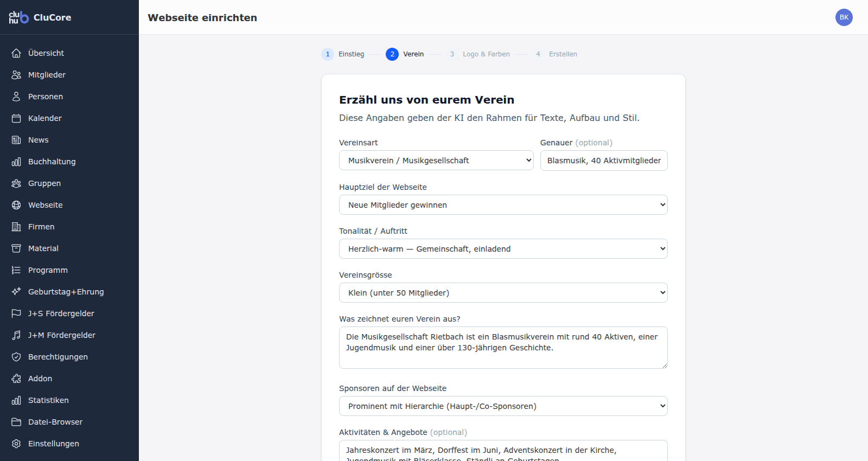The image size is (868, 461).
Task: Open the Tonalität / Auftritt dropdown
Action: click(503, 249)
